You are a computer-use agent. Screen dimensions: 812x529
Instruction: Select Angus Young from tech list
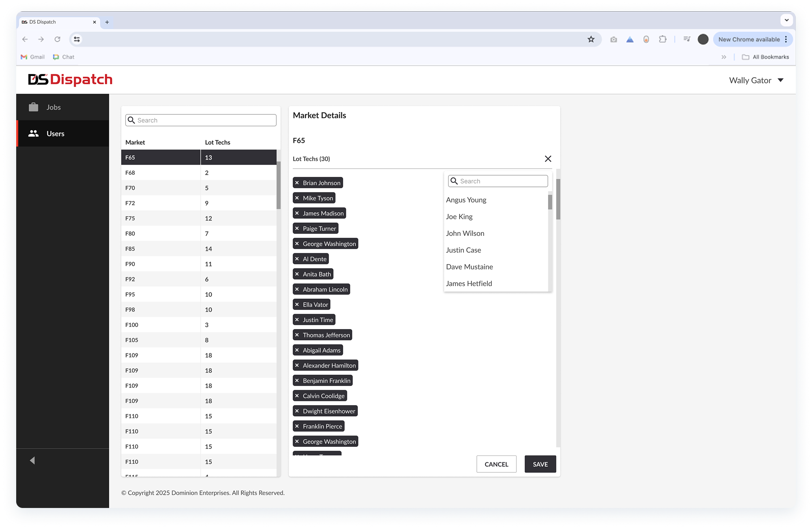(x=466, y=200)
